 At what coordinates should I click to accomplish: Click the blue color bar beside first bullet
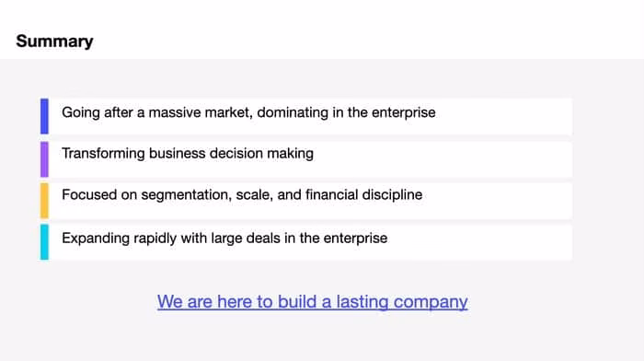click(x=44, y=116)
